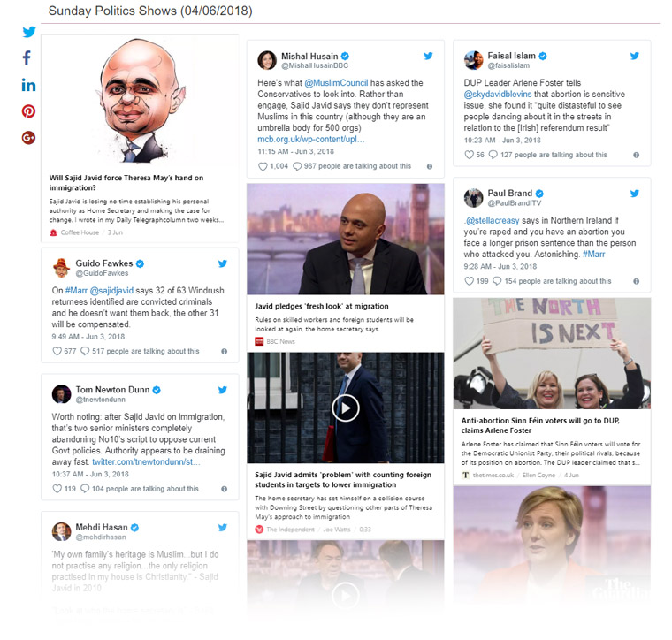Open @stellacreasy mention in Paul Brand tweet
672x640 pixels.
pyautogui.click(x=492, y=221)
